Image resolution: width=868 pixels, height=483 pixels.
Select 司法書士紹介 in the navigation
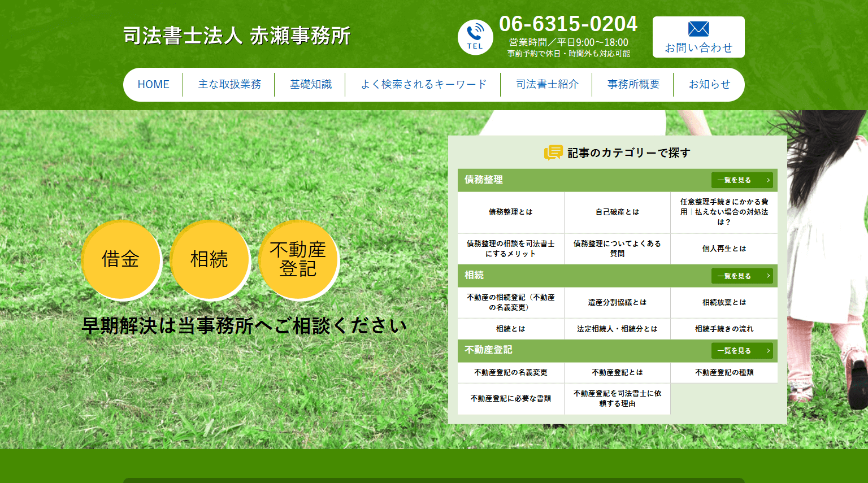[546, 84]
